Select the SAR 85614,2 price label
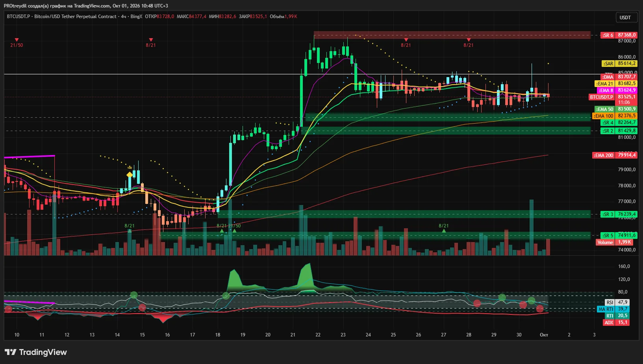Image resolution: width=643 pixels, height=364 pixels. coord(620,63)
